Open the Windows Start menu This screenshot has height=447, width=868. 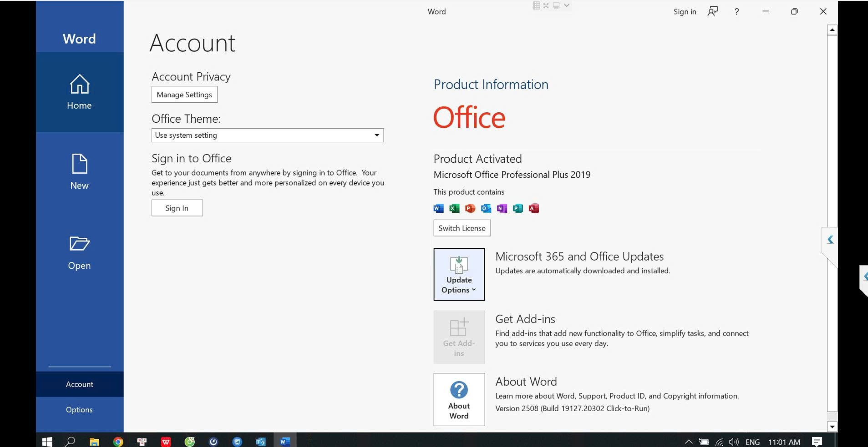(x=47, y=442)
